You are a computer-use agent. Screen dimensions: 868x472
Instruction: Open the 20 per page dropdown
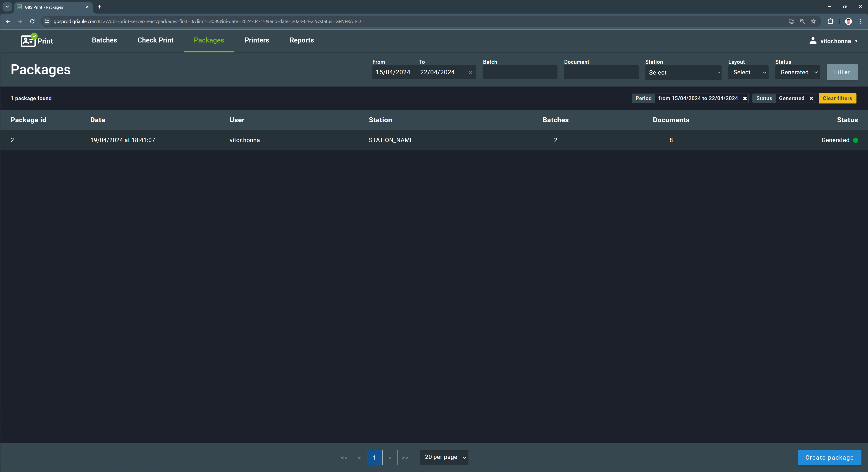(444, 457)
